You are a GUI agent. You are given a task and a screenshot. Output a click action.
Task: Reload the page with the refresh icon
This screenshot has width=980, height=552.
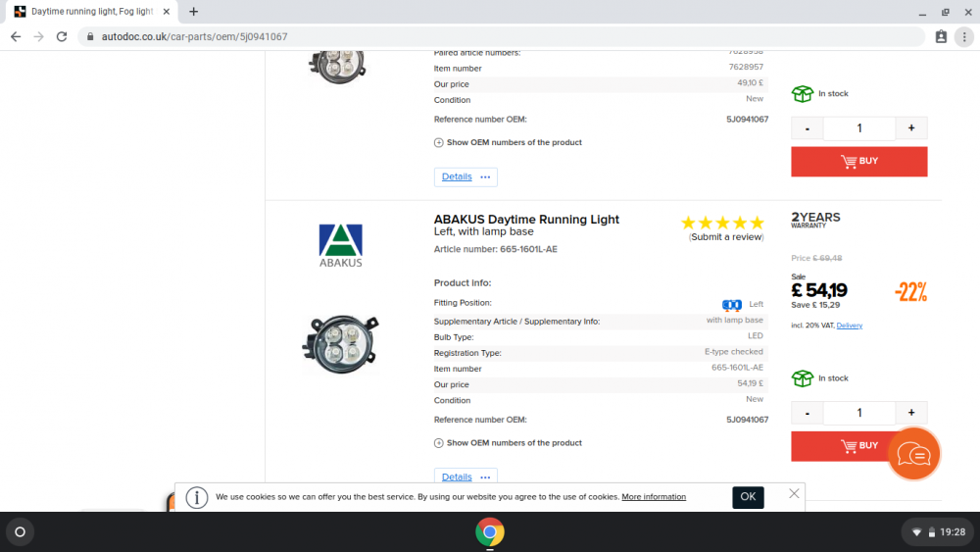coord(61,37)
